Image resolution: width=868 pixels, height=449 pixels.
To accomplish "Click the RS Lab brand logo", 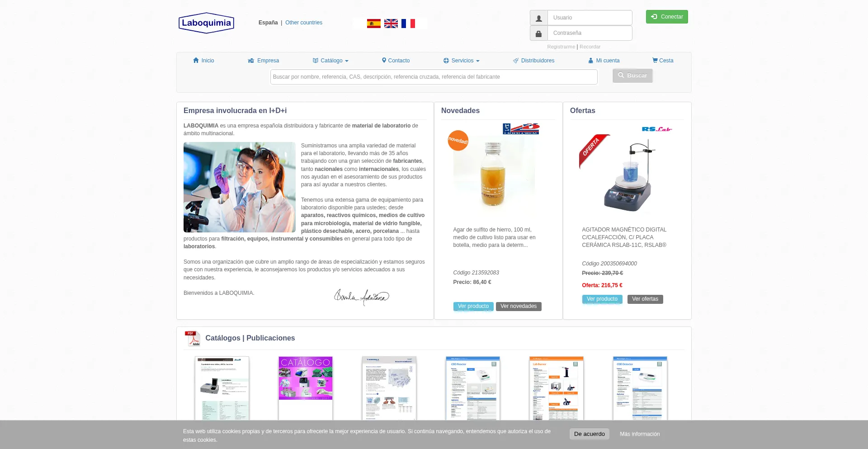I will tap(657, 129).
